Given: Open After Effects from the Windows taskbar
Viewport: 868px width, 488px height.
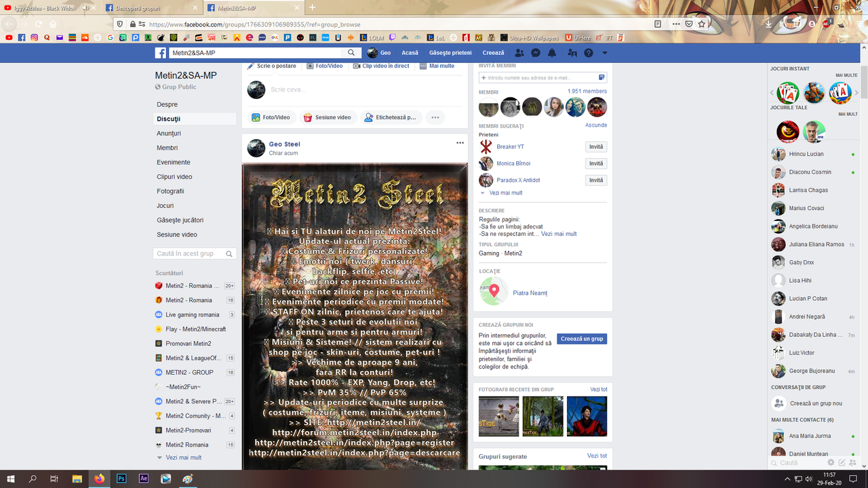Looking at the screenshot, I should (x=144, y=479).
